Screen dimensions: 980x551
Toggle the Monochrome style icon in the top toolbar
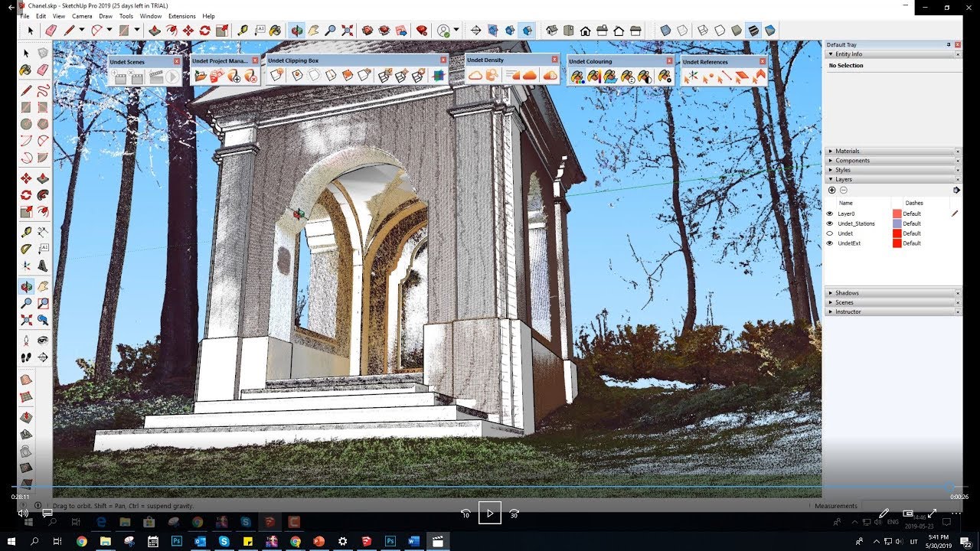click(770, 31)
